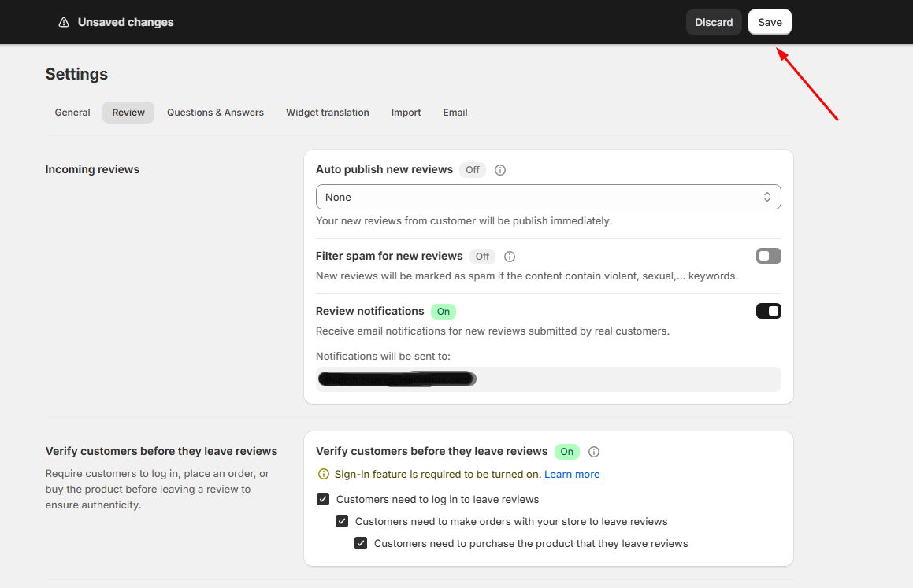Click the Unsaved changes warning icon

(64, 22)
